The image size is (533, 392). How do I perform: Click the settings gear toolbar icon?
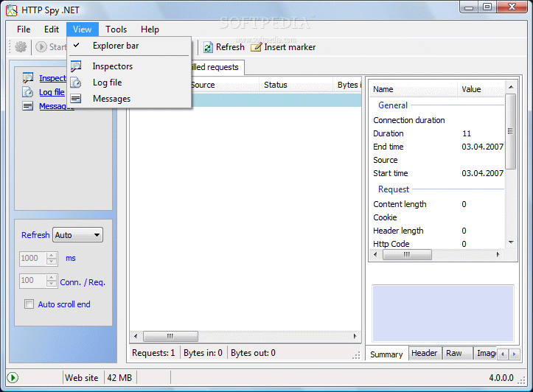[x=21, y=46]
